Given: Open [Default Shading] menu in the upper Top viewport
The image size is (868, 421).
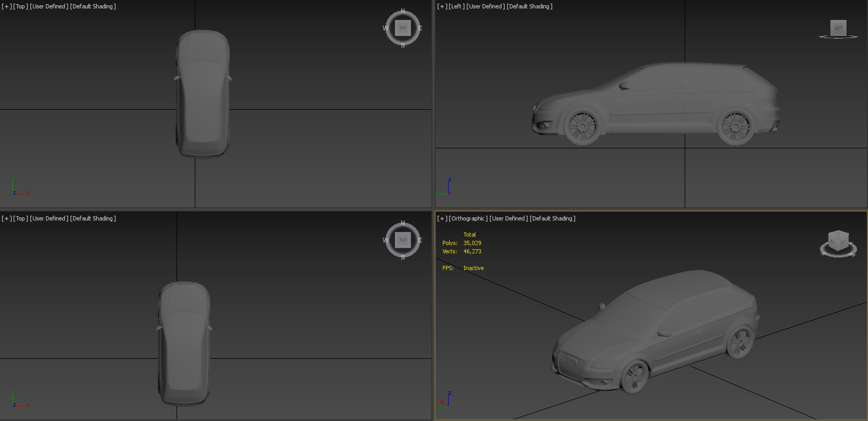Looking at the screenshot, I should pyautogui.click(x=93, y=7).
